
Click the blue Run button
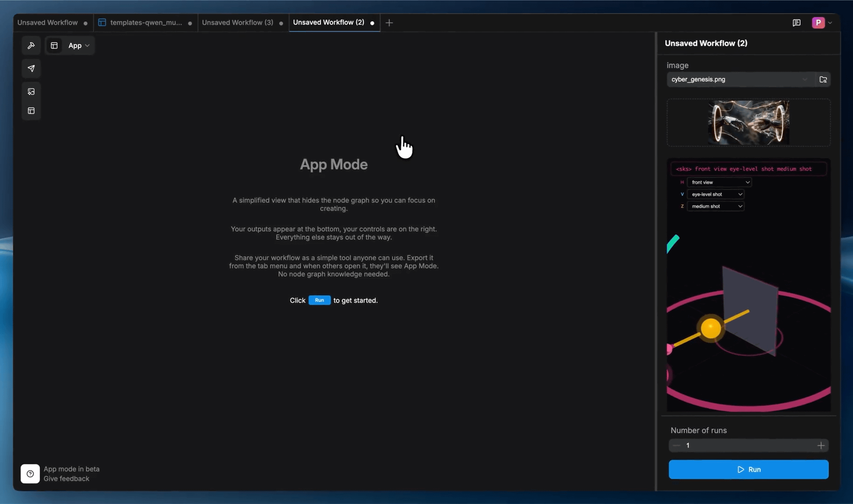click(748, 469)
